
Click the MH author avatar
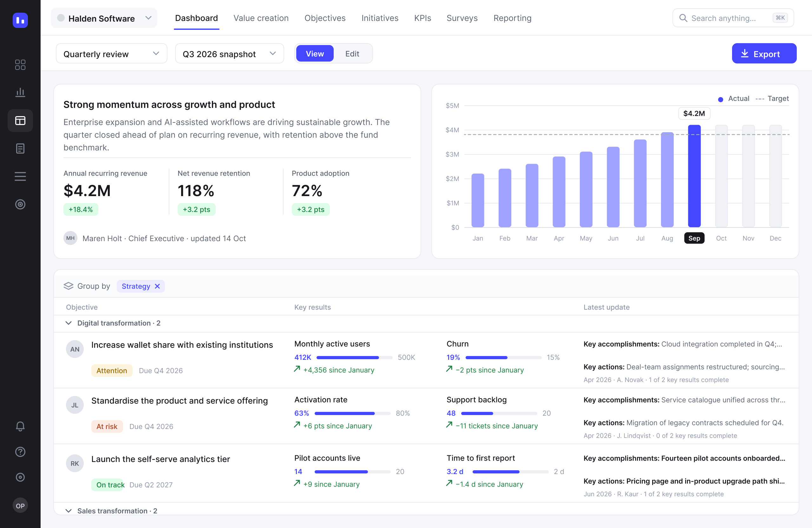(71, 238)
